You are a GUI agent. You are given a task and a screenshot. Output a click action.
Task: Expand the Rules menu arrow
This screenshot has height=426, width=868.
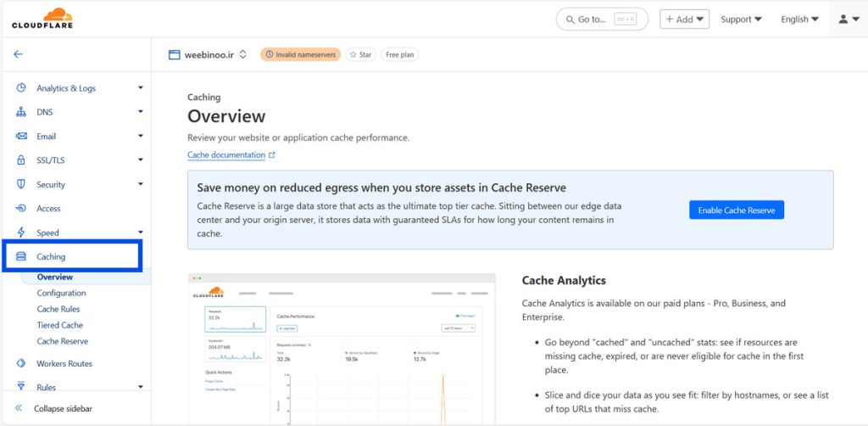[x=141, y=386]
